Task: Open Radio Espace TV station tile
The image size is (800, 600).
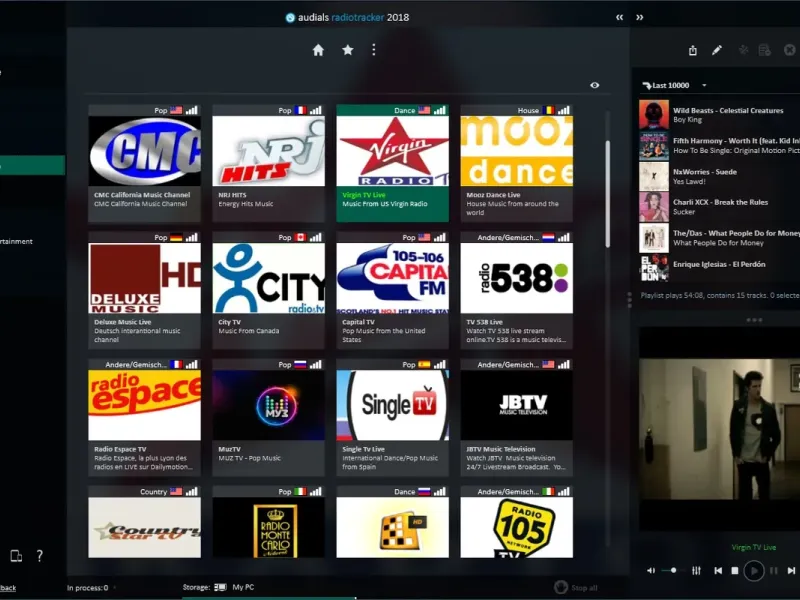Action: click(144, 417)
